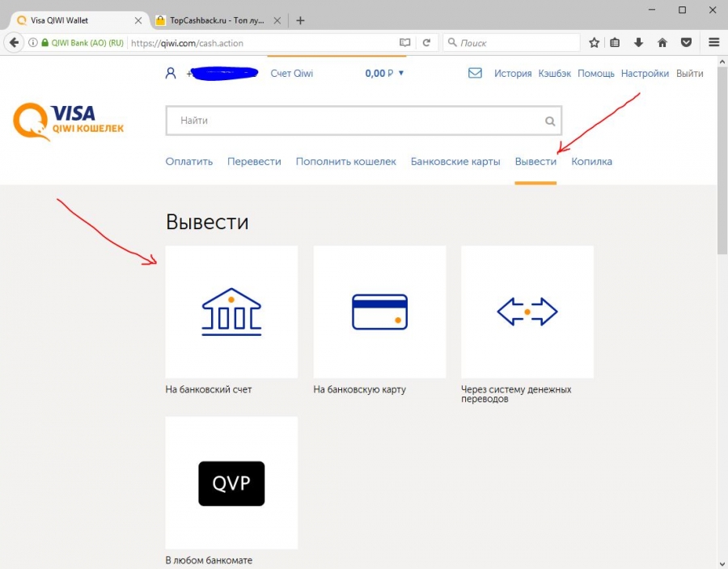The height and width of the screenshot is (569, 728).
Task: Open the QVP ATM withdrawal tile
Action: [x=231, y=483]
